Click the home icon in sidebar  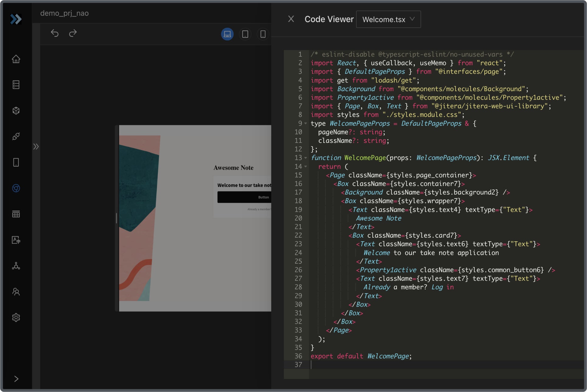(x=16, y=59)
